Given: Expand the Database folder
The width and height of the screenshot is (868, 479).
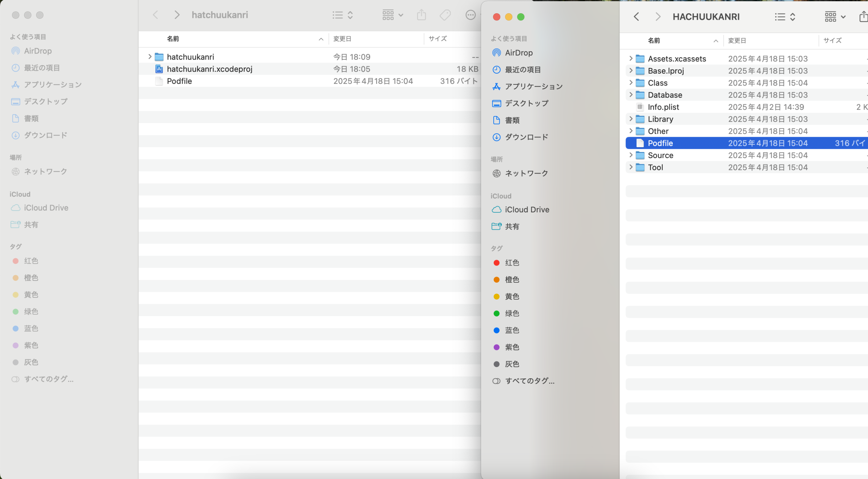Looking at the screenshot, I should point(631,95).
